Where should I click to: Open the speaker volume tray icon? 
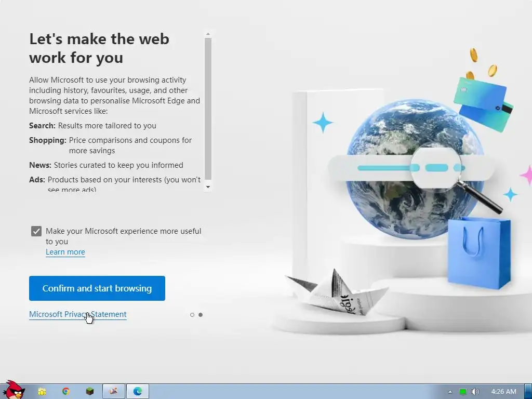tap(475, 392)
